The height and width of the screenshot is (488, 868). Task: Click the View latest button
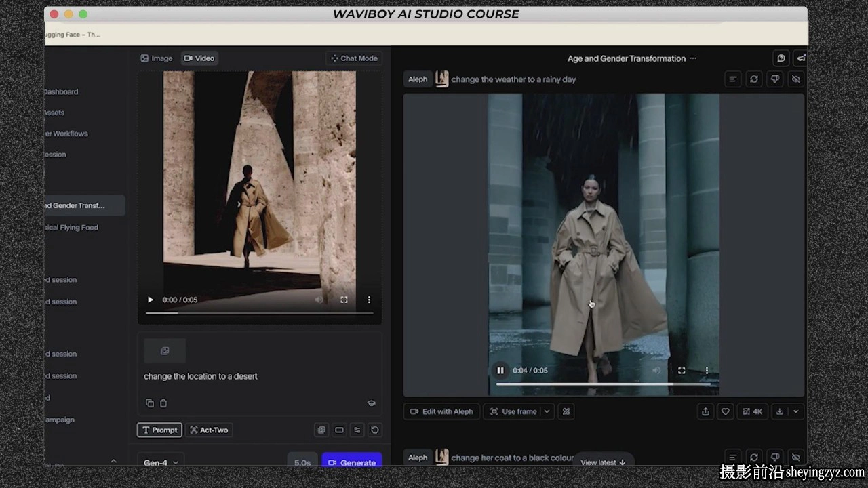click(x=604, y=462)
